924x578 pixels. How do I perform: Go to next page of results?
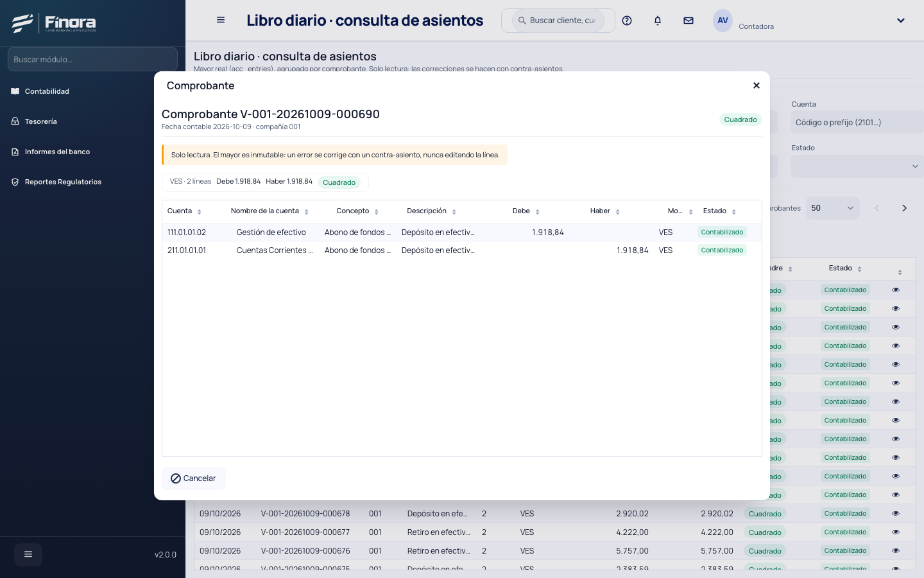point(904,208)
